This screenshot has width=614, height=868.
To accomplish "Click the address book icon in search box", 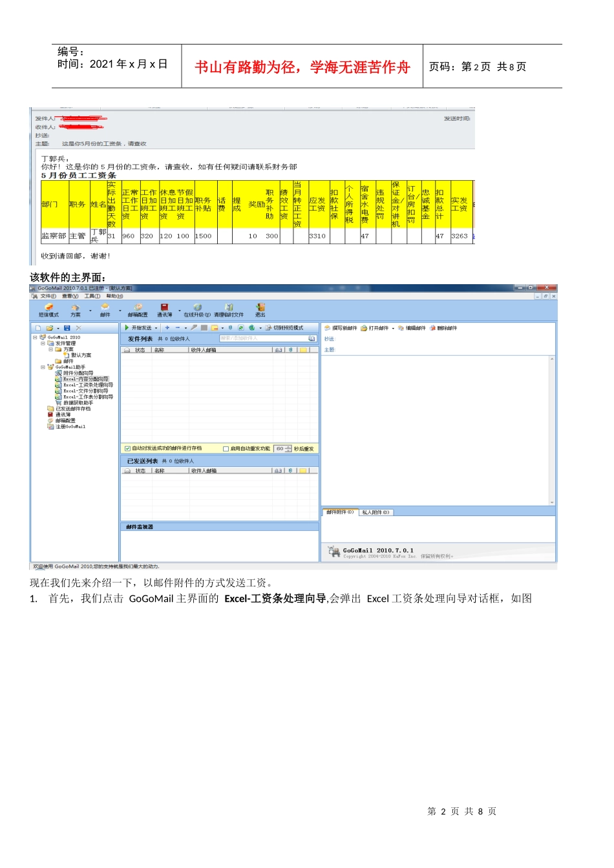I will 312,338.
